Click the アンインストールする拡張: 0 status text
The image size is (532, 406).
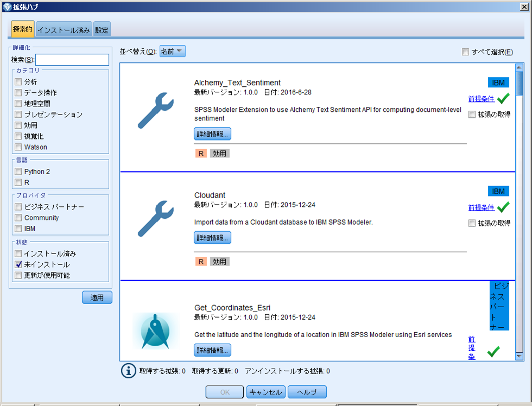(x=287, y=371)
